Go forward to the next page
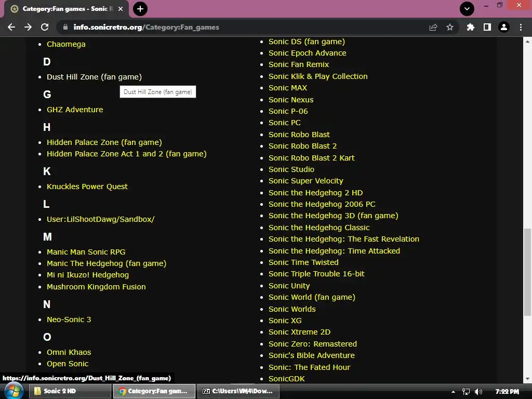 pos(28,27)
